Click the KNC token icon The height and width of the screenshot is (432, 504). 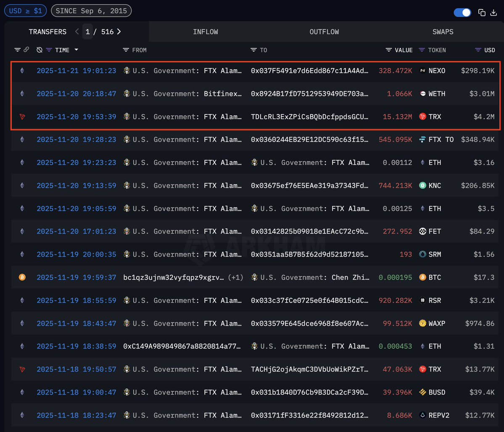point(423,186)
